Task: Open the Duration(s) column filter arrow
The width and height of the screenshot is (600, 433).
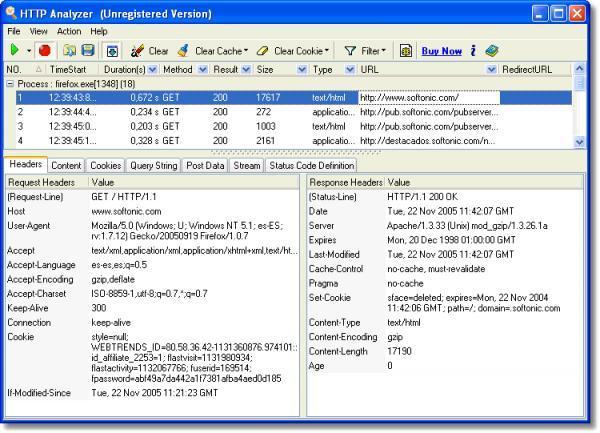Action: pyautogui.click(x=152, y=70)
